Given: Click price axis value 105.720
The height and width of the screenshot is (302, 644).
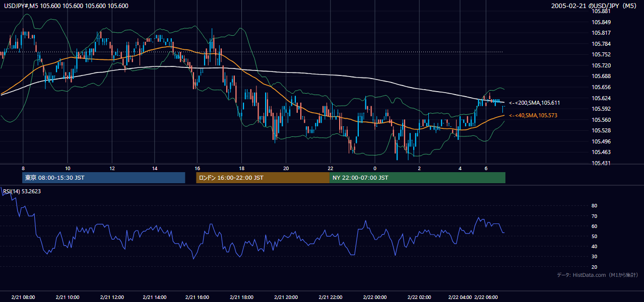Looking at the screenshot, I should [x=602, y=65].
